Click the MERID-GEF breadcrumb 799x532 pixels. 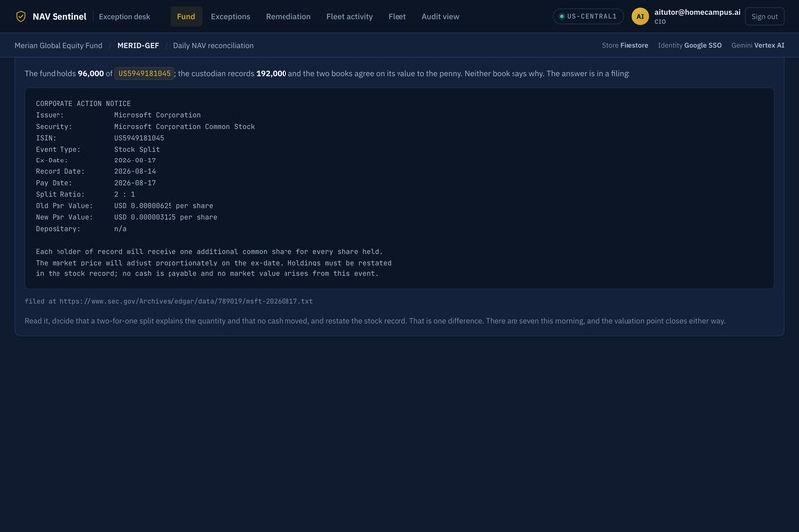[x=138, y=45]
